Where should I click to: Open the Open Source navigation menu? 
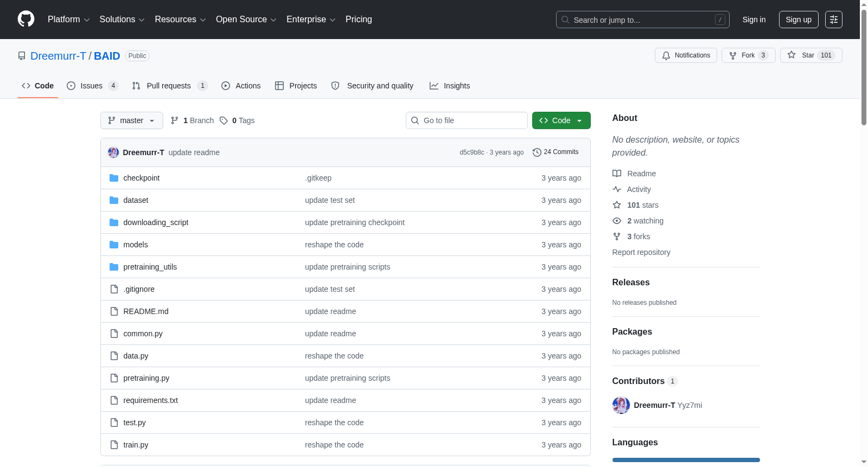coord(246,20)
